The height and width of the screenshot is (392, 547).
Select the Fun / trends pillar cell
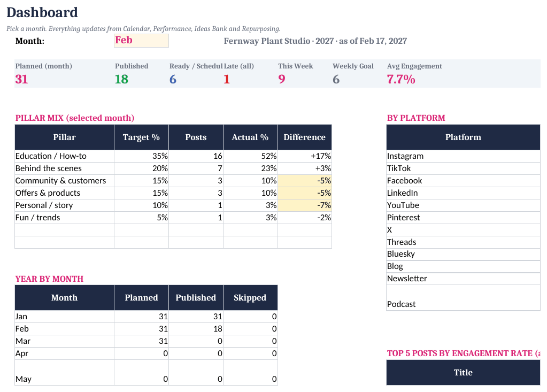click(65, 218)
